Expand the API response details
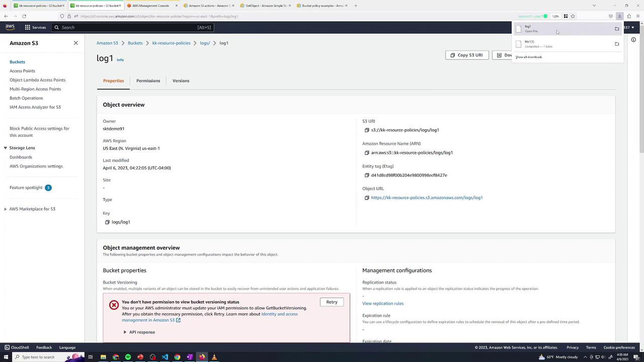Viewport: 644px width, 362px height. coord(139,332)
